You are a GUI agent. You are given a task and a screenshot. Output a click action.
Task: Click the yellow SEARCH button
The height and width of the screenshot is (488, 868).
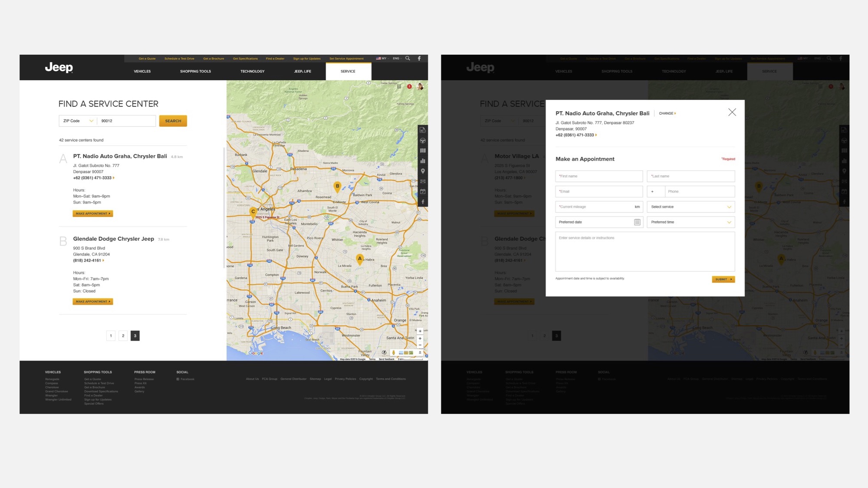click(173, 121)
